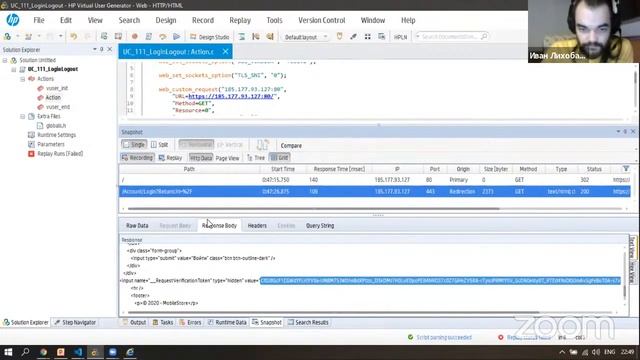
Task: Collapse the Solution Untitled tree node
Action: click(x=5, y=60)
